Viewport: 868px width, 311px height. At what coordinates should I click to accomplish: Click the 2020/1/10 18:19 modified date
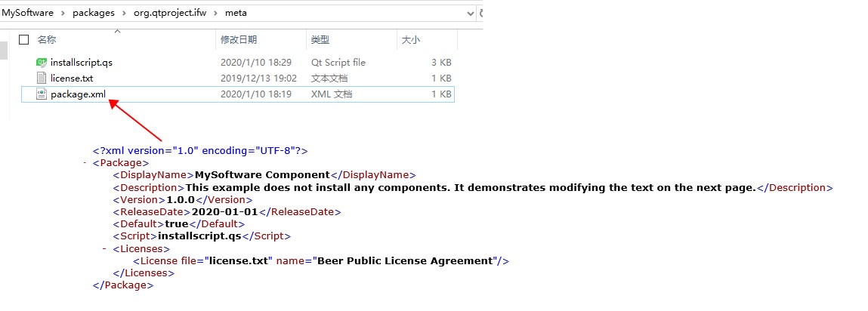click(x=256, y=94)
